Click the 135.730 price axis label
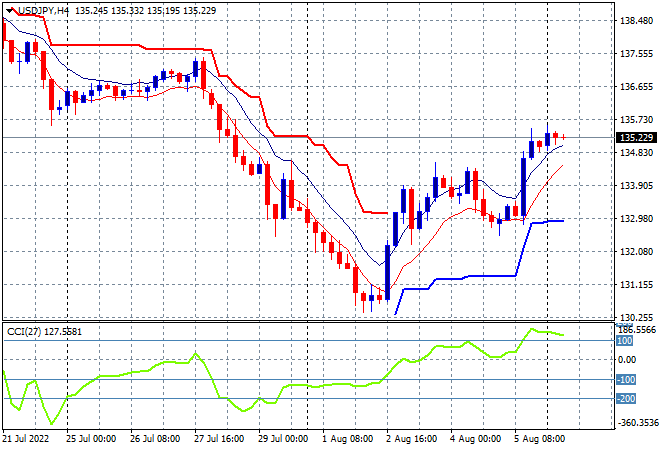 (636, 120)
